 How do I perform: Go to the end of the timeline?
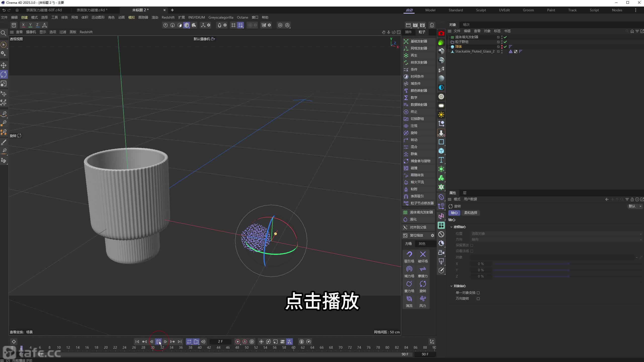tap(179, 342)
